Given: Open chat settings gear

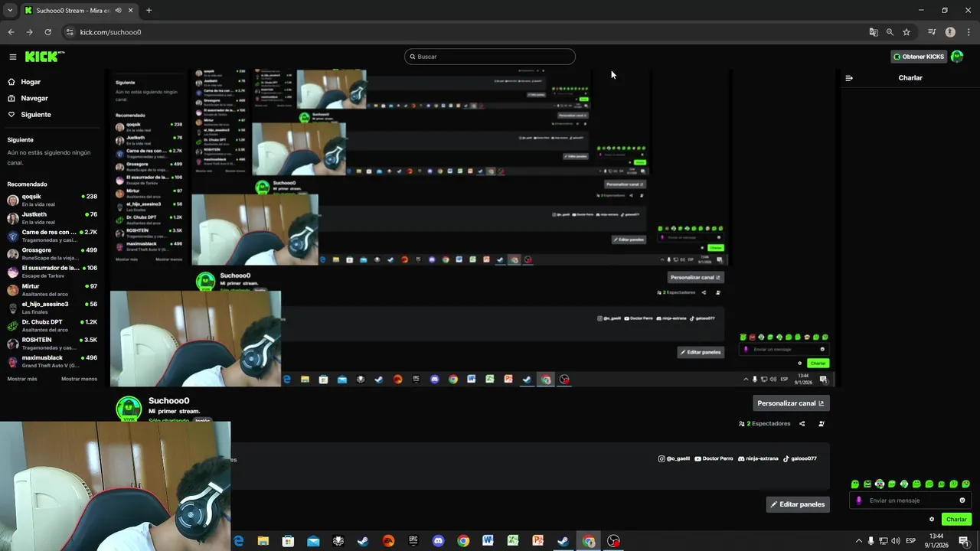Looking at the screenshot, I should 932,519.
